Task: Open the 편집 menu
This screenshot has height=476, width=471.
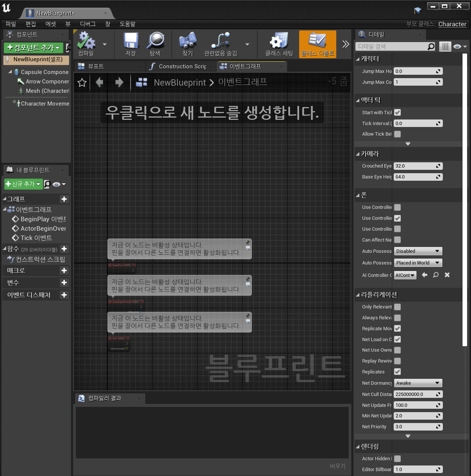Action: coord(31,24)
